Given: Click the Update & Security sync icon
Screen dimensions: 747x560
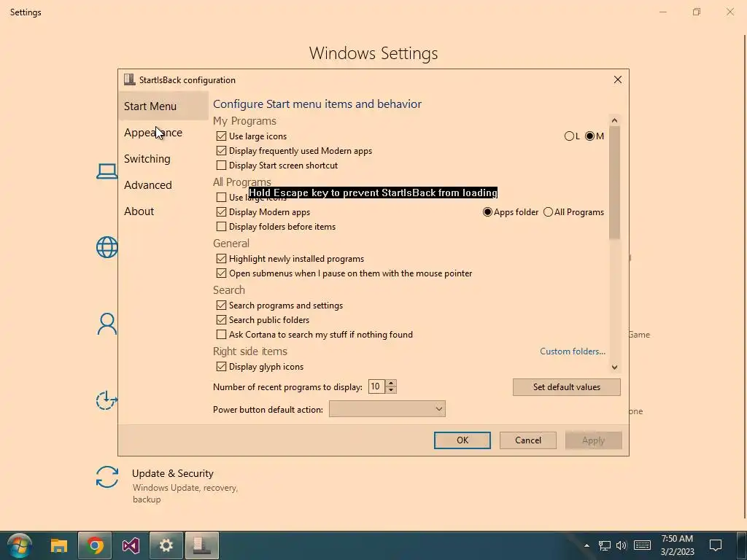Looking at the screenshot, I should 107,477.
